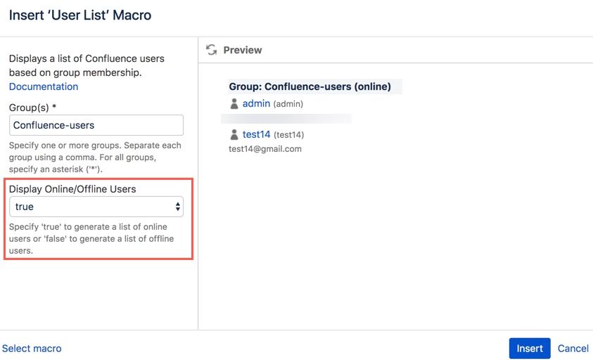
Task: Click the test14@gmail.com email address
Action: [x=265, y=149]
